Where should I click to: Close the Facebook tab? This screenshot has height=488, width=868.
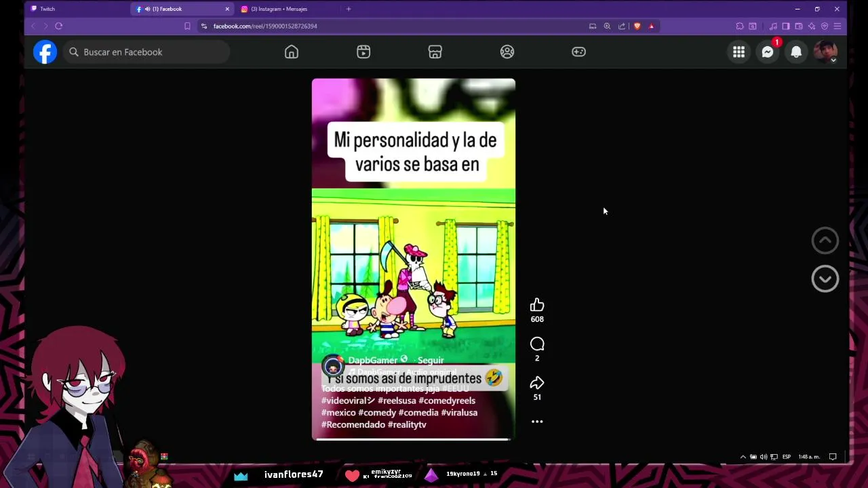click(227, 9)
